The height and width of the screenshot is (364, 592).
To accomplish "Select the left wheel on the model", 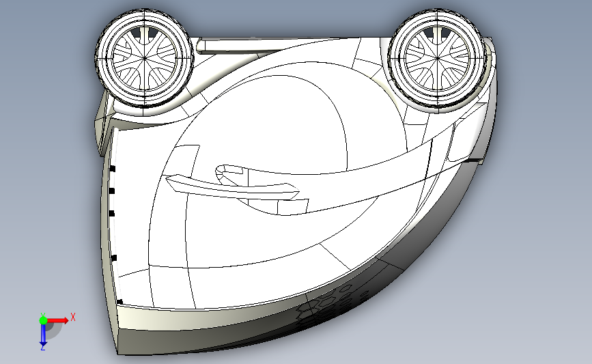I will tap(144, 58).
